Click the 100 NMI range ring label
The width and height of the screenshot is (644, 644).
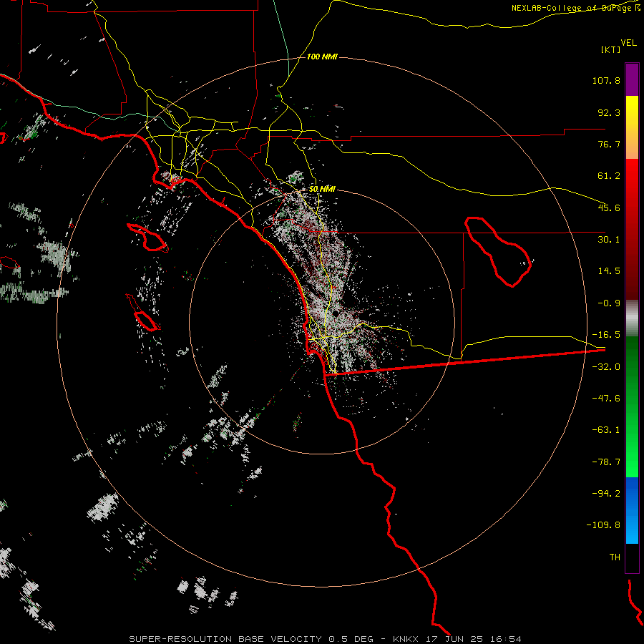pyautogui.click(x=322, y=57)
